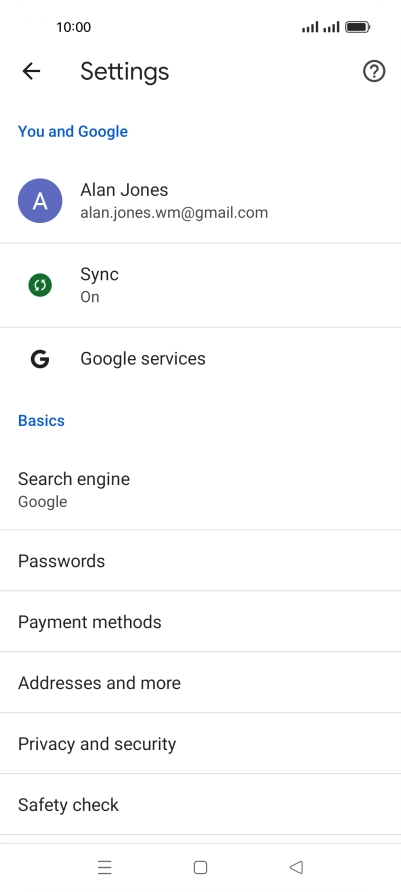Tap the You and Google heading
The width and height of the screenshot is (401, 892).
click(x=73, y=131)
